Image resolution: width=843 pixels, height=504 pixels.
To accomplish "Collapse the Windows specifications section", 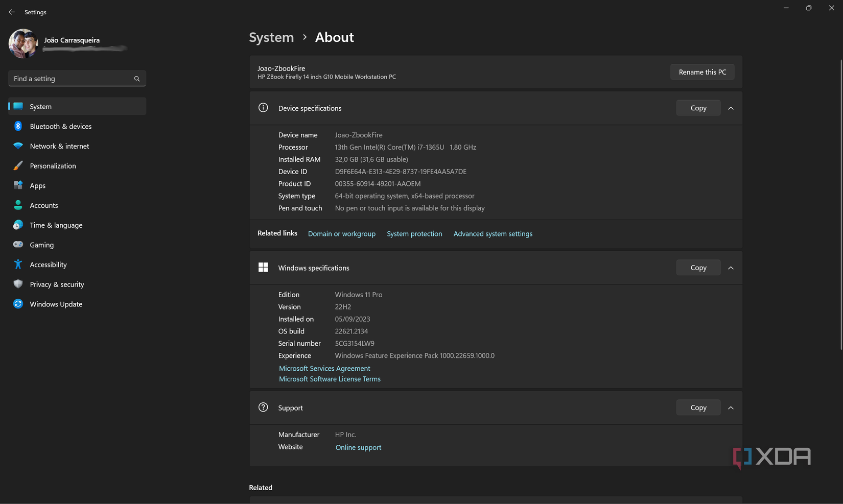I will (x=731, y=268).
